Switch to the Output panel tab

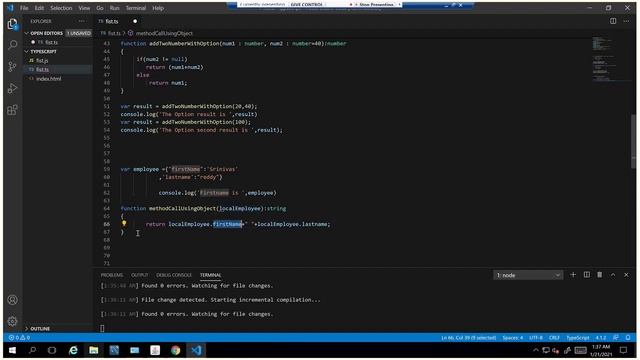point(140,275)
